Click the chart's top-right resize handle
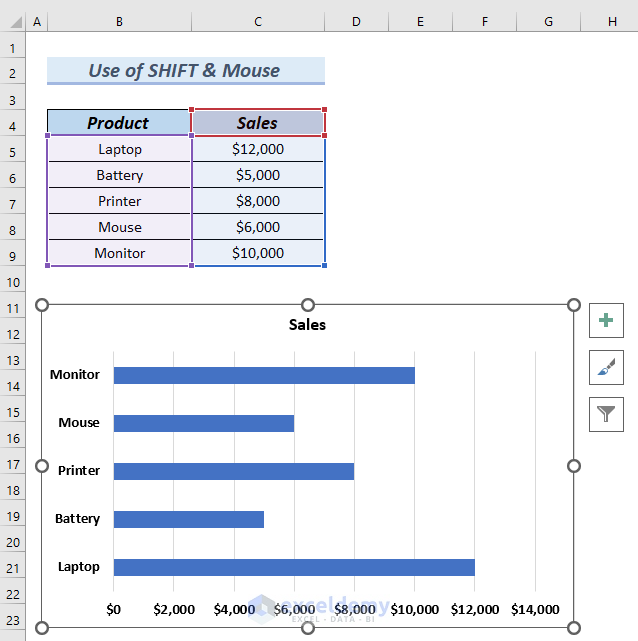 574,305
